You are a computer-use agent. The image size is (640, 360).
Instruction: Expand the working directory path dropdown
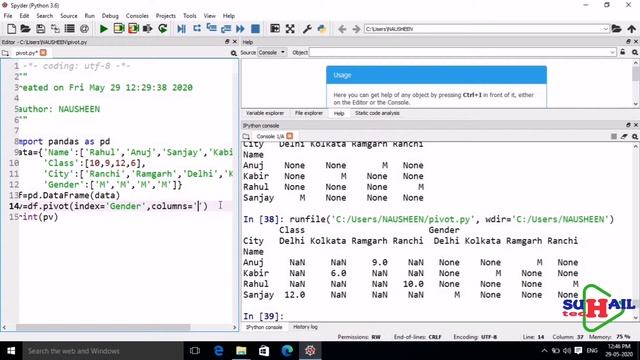point(606,29)
